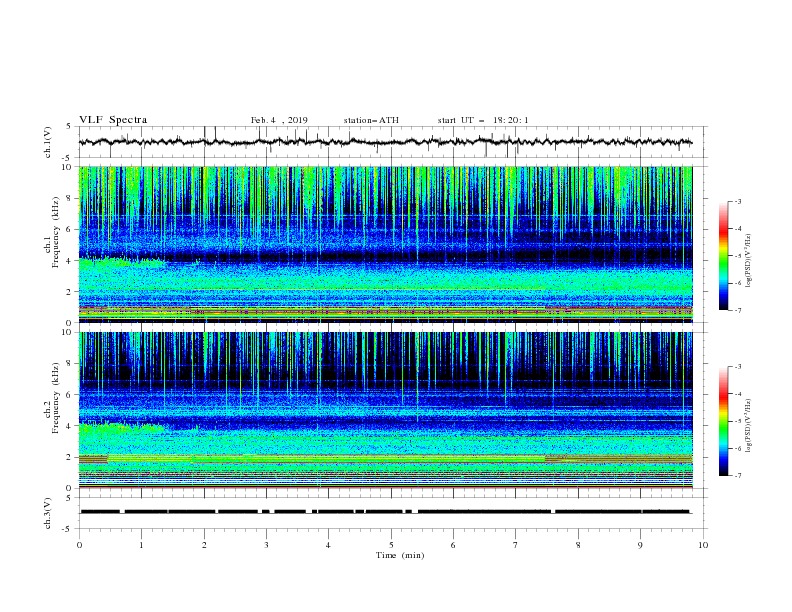Click the lower colorbar "log(PSD)(V²/Hz)" label
This screenshot has height=612, width=792.
[749, 426]
